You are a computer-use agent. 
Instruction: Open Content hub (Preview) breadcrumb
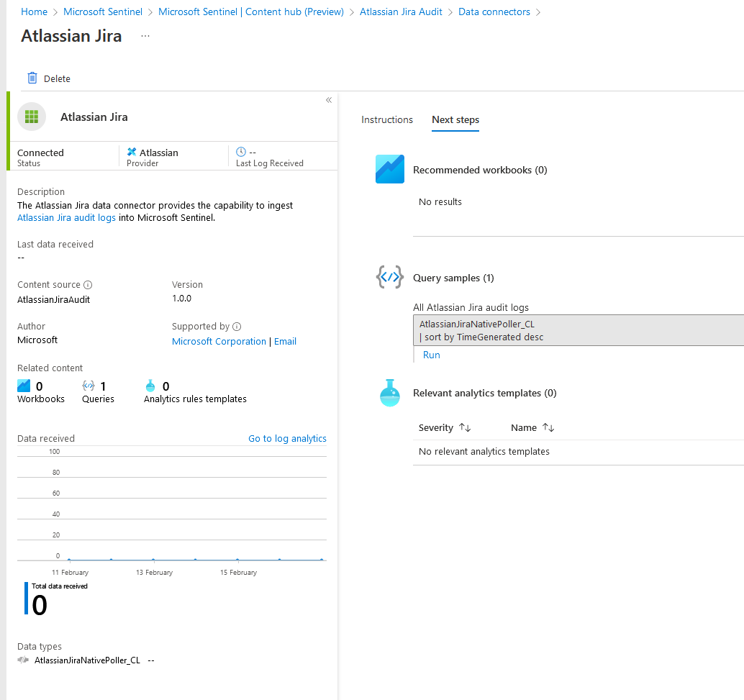pos(251,12)
